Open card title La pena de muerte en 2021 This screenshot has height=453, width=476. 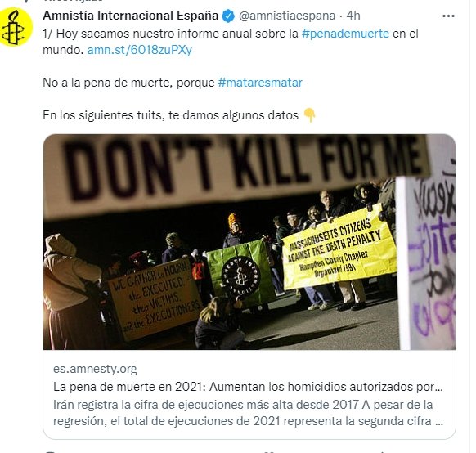(248, 387)
